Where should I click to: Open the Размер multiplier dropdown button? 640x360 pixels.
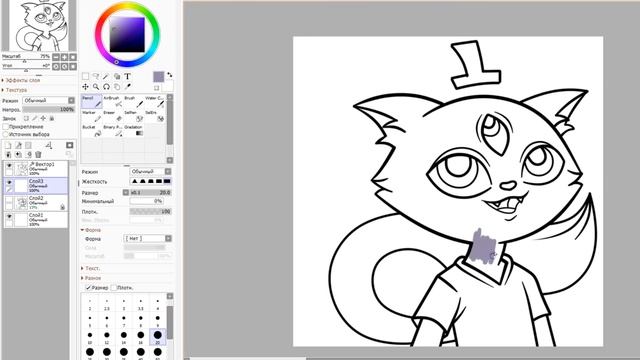click(x=126, y=192)
